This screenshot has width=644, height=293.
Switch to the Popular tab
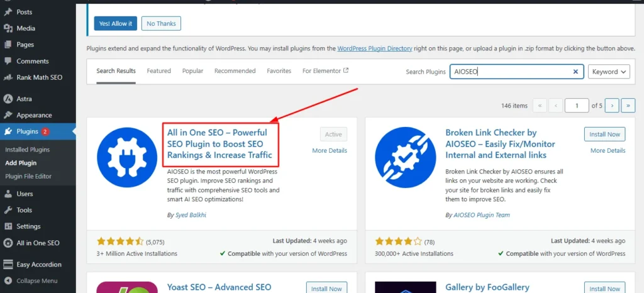[x=192, y=71]
